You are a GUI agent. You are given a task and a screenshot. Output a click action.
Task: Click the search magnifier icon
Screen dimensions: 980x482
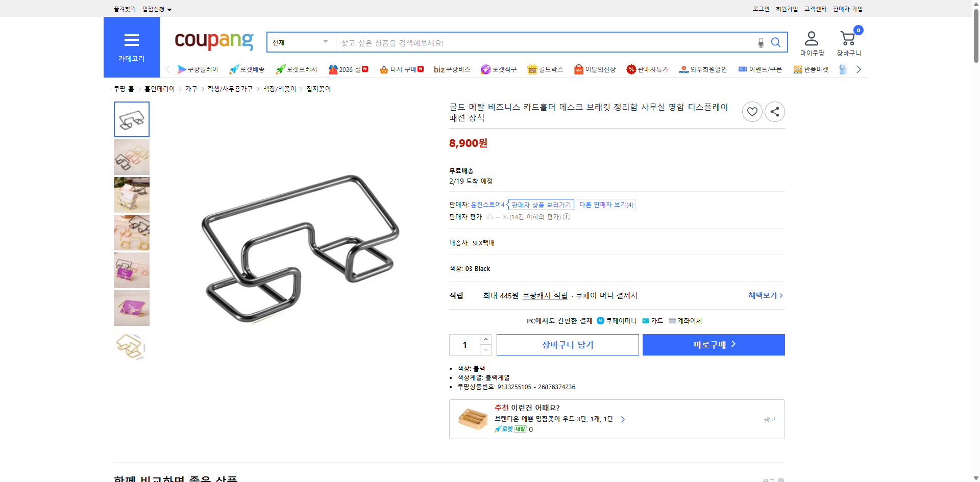point(775,43)
